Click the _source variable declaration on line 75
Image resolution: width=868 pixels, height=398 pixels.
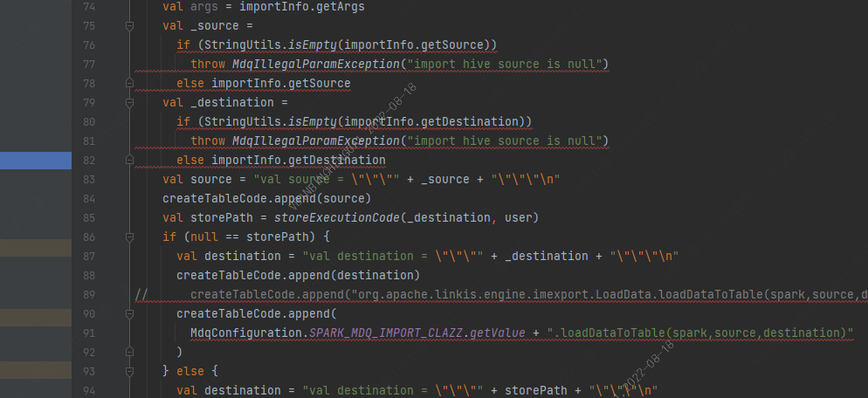[214, 26]
